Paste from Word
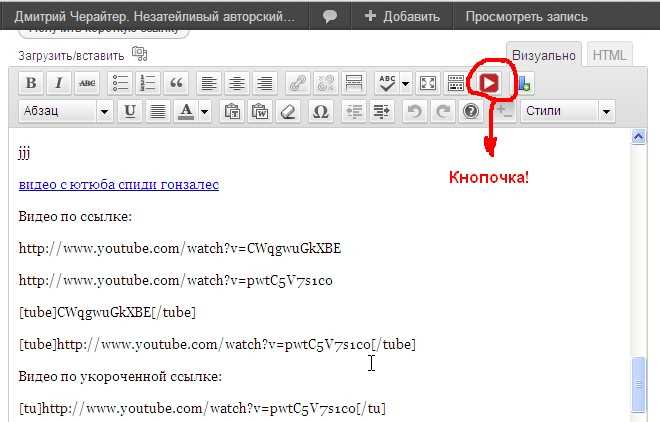This screenshot has width=660, height=422. 260,111
